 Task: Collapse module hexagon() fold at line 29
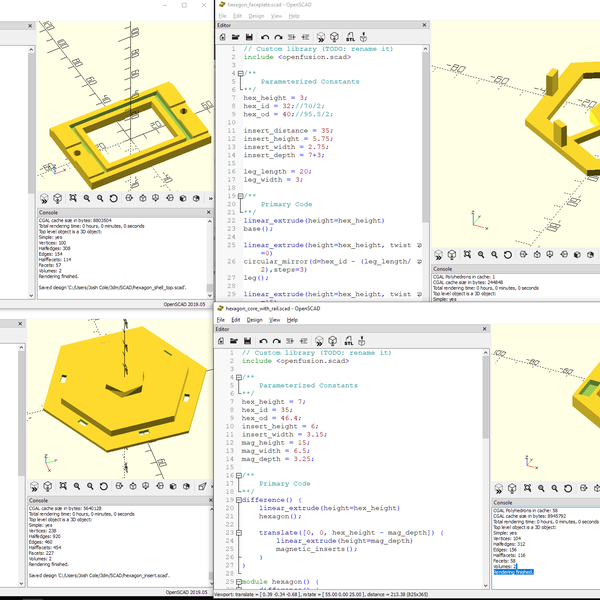click(239, 582)
